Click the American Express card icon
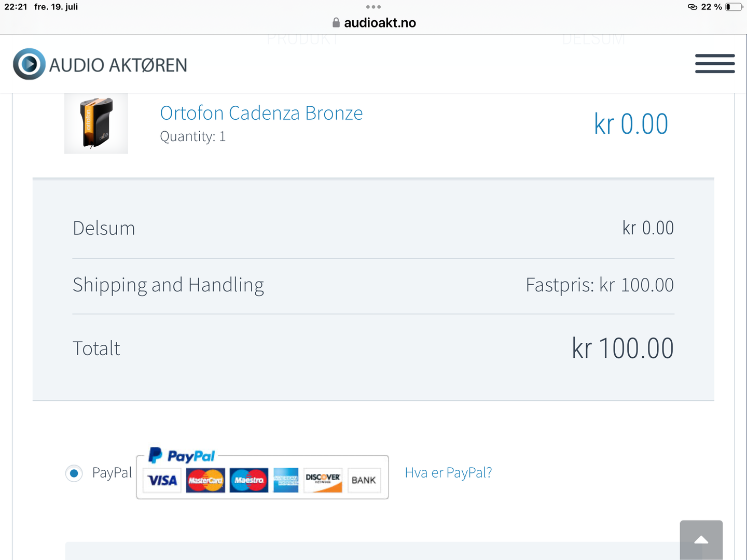The height and width of the screenshot is (560, 747). click(286, 480)
